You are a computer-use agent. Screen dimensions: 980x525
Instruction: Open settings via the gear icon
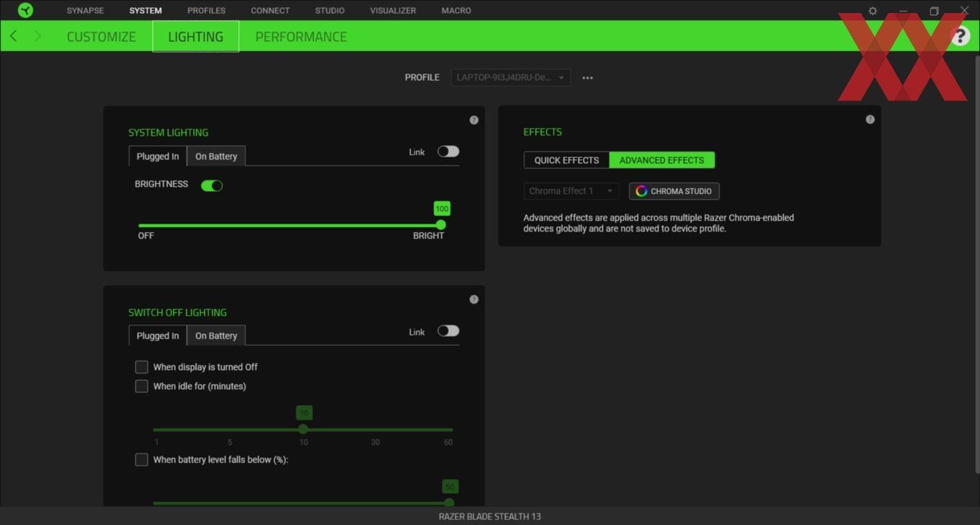pos(873,11)
